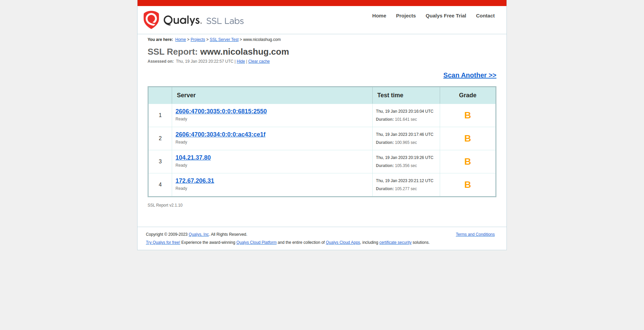
Task: Click Duration 100.965 sec text
Action: pos(396,143)
